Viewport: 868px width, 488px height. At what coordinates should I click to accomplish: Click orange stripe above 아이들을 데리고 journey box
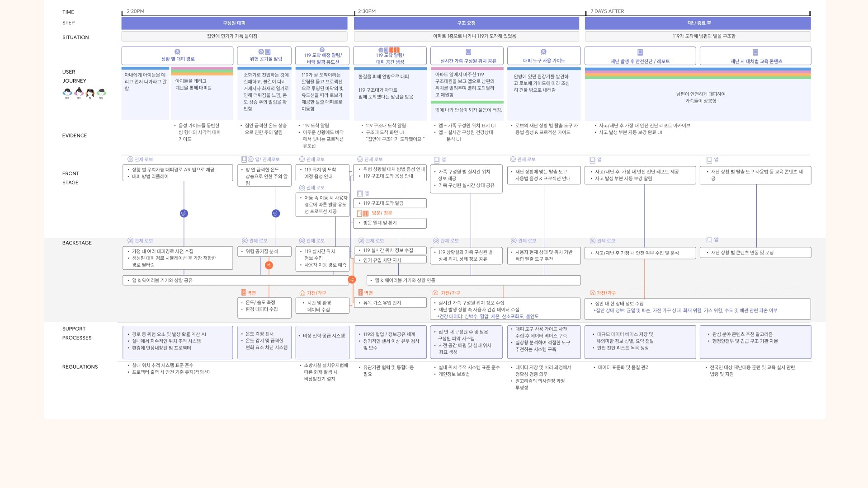coord(202,74)
